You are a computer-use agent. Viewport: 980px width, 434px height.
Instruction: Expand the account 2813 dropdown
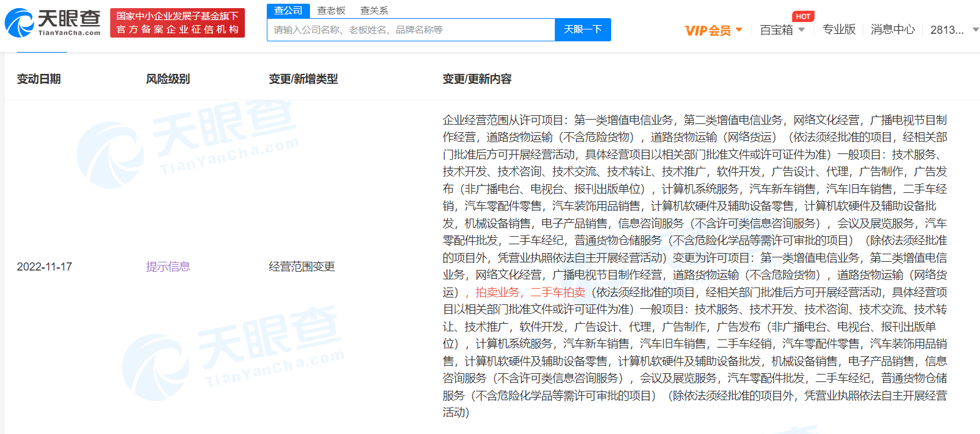tap(949, 29)
